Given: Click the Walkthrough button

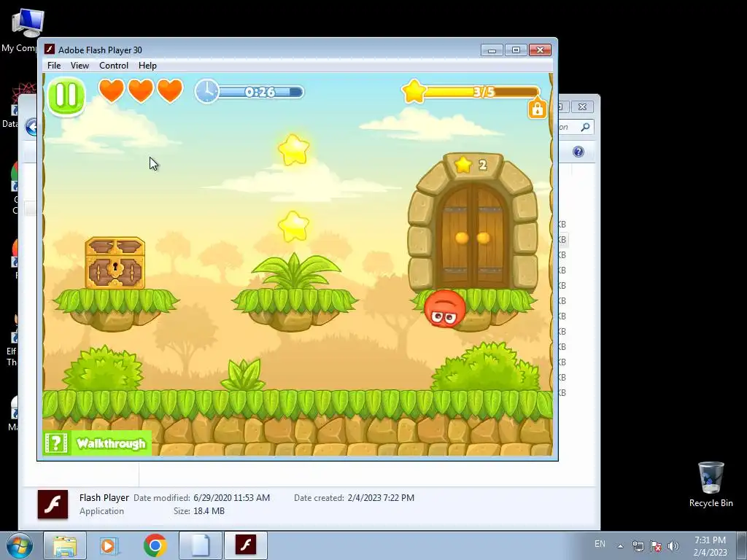Looking at the screenshot, I should 97,443.
